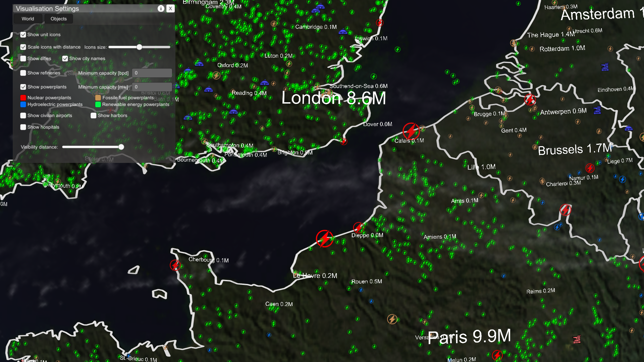Viewport: 644px width, 362px height.
Task: Click the green Renewable energy powerplants swatch
Action: point(98,104)
